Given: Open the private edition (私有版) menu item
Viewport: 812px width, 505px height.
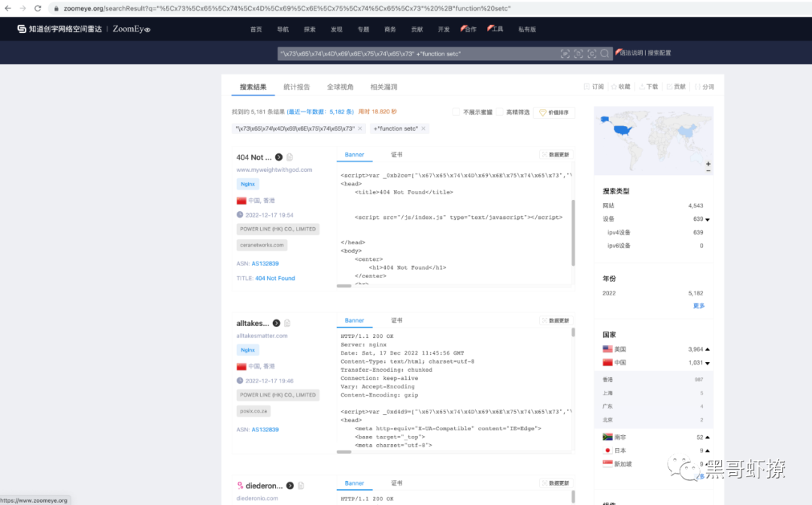Looking at the screenshot, I should pyautogui.click(x=527, y=29).
